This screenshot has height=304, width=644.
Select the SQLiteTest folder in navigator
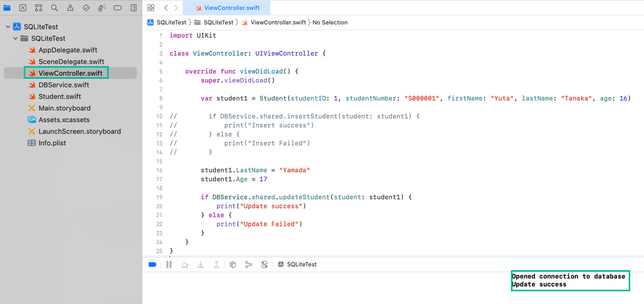pos(48,39)
